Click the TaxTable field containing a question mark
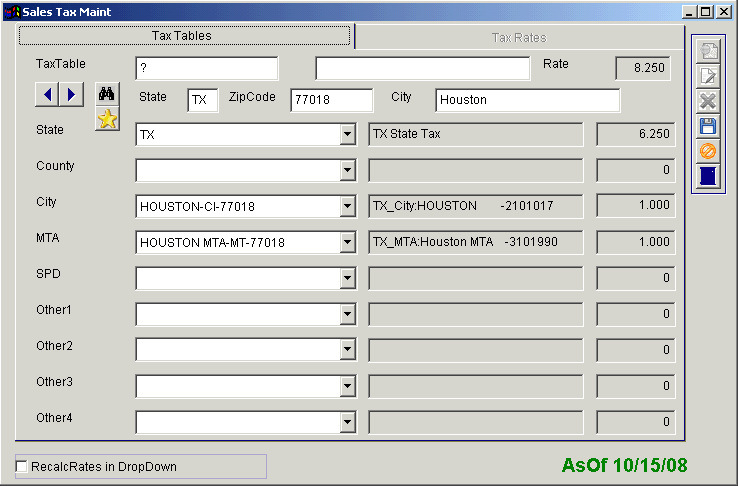This screenshot has width=738, height=486. pyautogui.click(x=206, y=68)
